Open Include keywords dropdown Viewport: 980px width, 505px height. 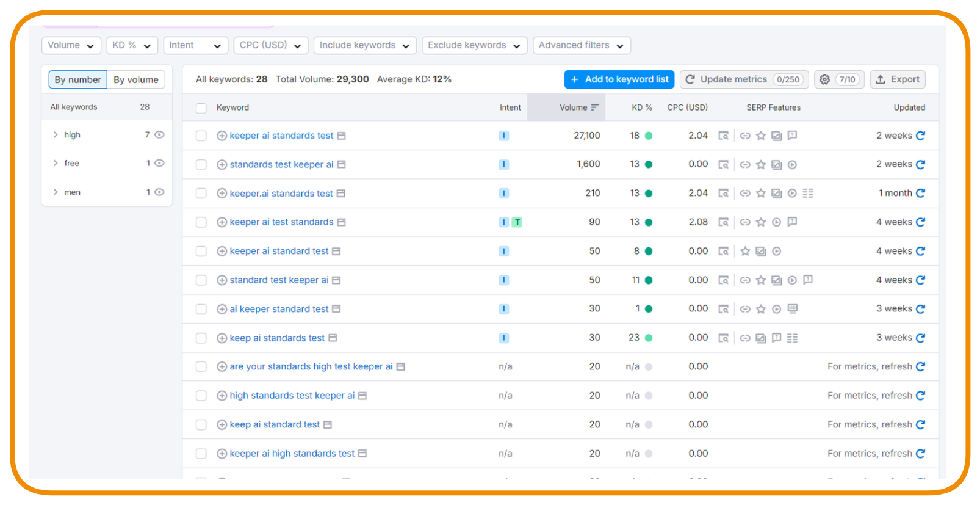[x=365, y=45]
